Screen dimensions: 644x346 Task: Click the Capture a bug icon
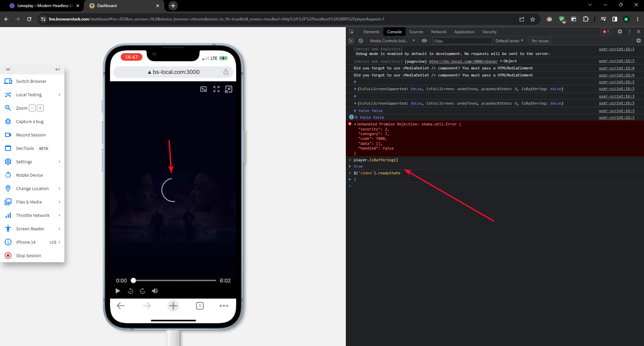(8, 121)
